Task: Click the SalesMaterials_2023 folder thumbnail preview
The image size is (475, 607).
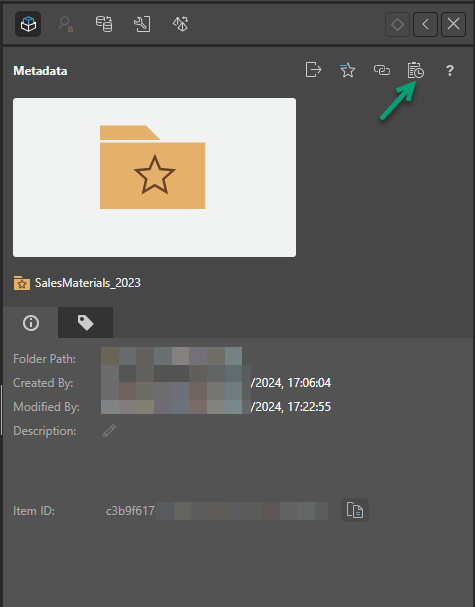Action: [154, 177]
